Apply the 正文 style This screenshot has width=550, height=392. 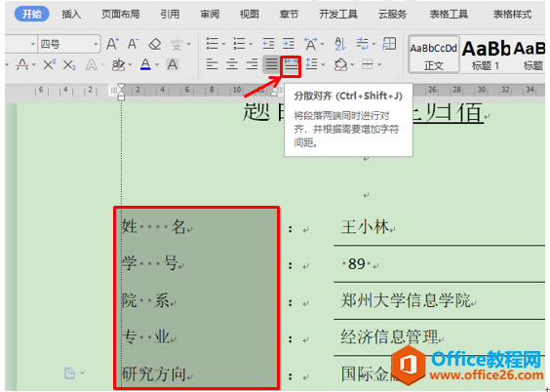434,55
